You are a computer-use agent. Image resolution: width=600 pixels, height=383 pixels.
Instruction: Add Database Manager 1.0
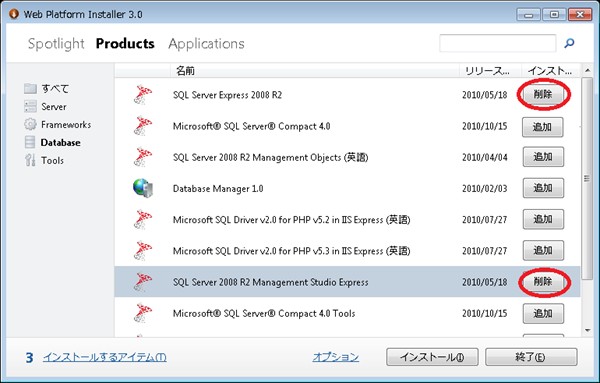(543, 188)
